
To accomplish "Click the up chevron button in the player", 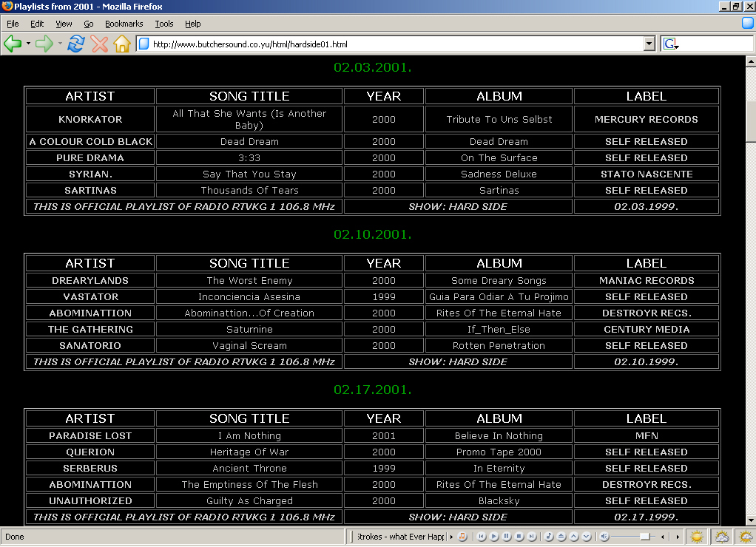I will click(574, 537).
